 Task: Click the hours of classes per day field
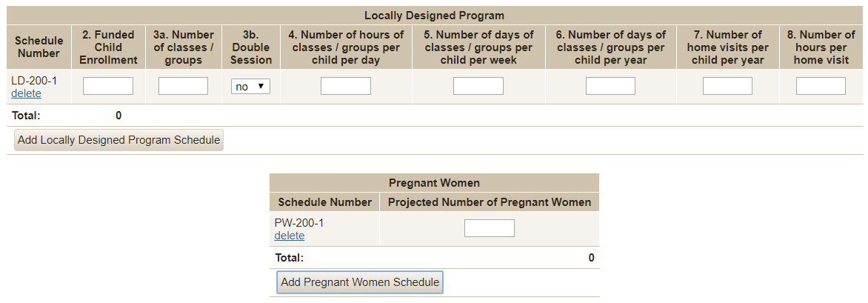point(345,86)
